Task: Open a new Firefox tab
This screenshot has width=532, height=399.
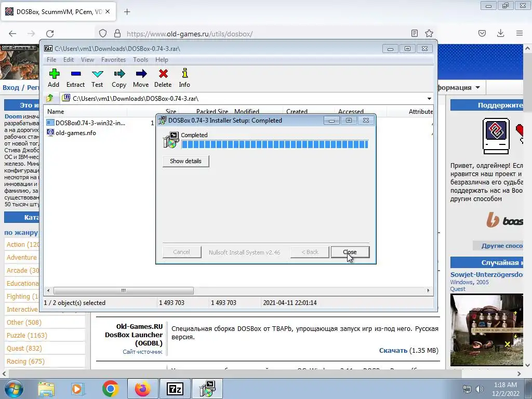Action: point(127,12)
